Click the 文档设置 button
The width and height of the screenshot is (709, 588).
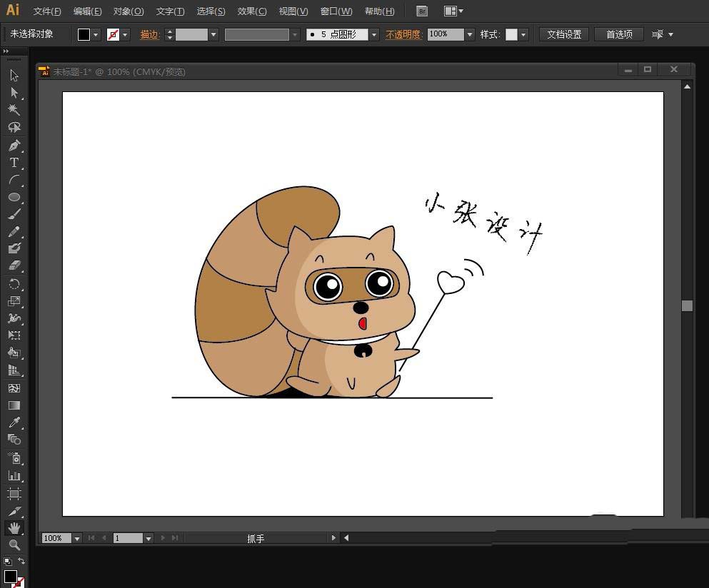pos(564,34)
